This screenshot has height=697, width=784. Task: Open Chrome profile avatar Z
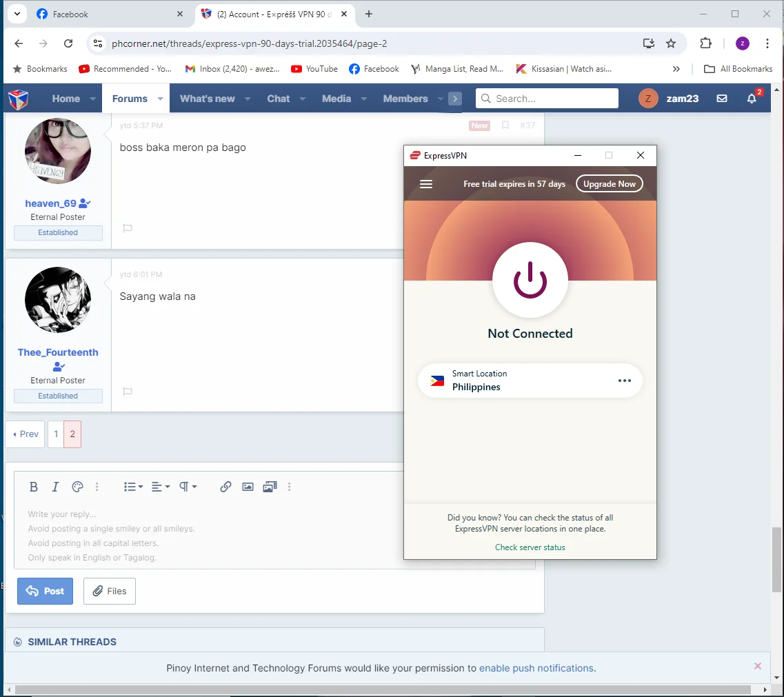tap(743, 43)
